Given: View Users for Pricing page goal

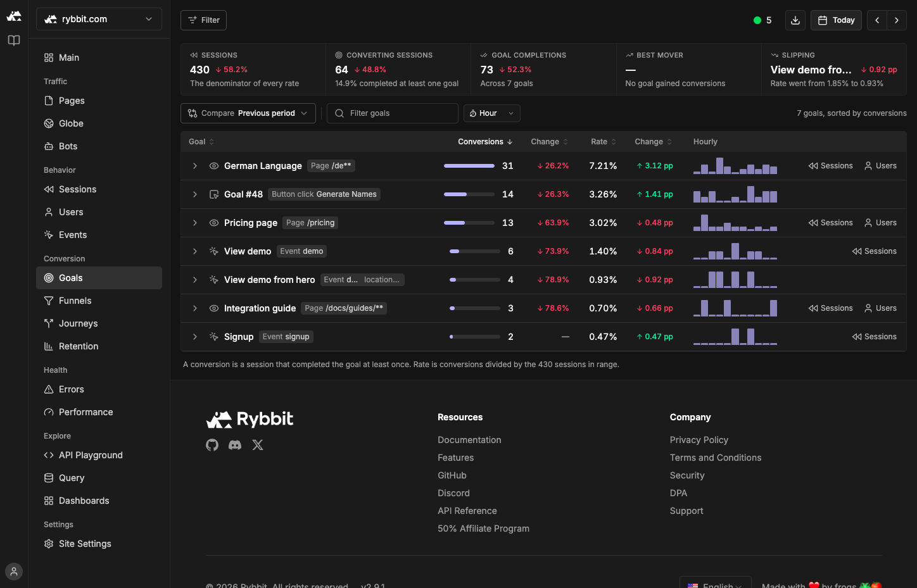Looking at the screenshot, I should click(x=880, y=223).
